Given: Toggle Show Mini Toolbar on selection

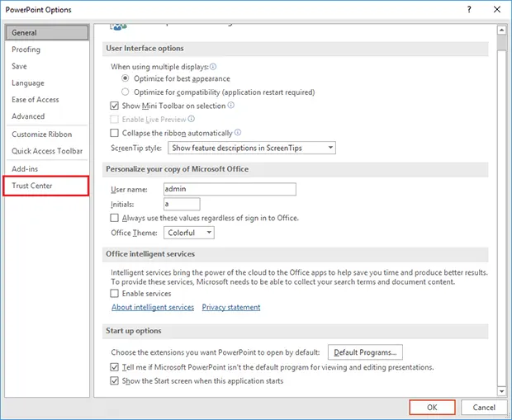Looking at the screenshot, I should (x=114, y=106).
